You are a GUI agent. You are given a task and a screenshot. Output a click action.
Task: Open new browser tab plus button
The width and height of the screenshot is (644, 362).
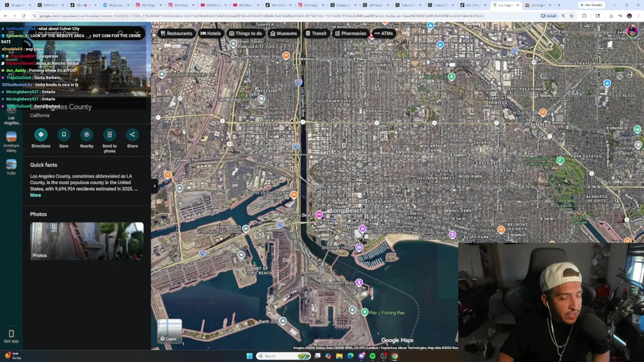coord(559,5)
